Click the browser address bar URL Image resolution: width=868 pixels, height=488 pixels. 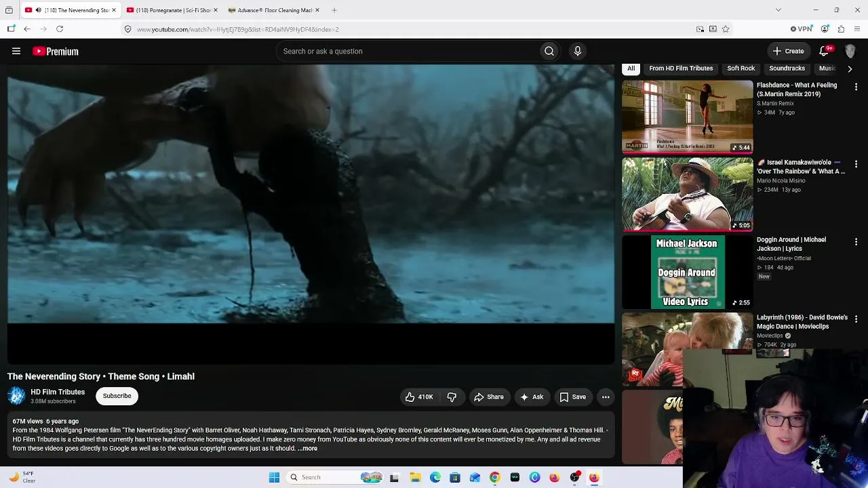[238, 29]
